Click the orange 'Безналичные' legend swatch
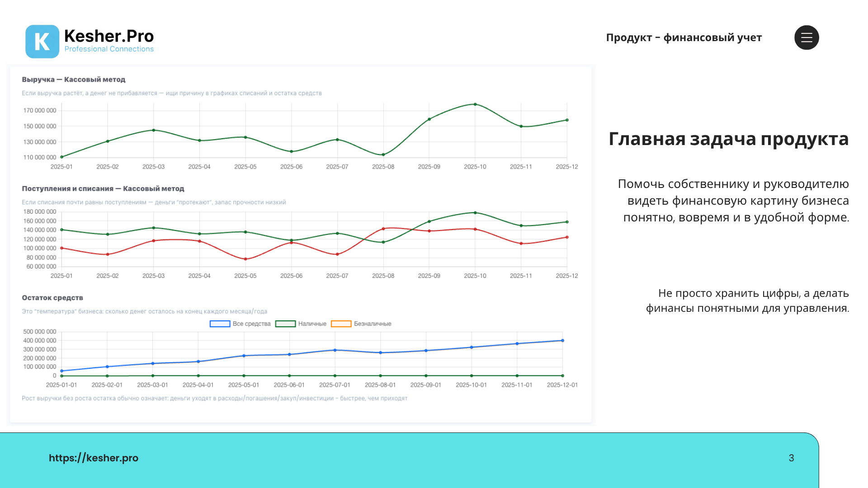Viewport: 868px width, 488px height. [x=341, y=324]
